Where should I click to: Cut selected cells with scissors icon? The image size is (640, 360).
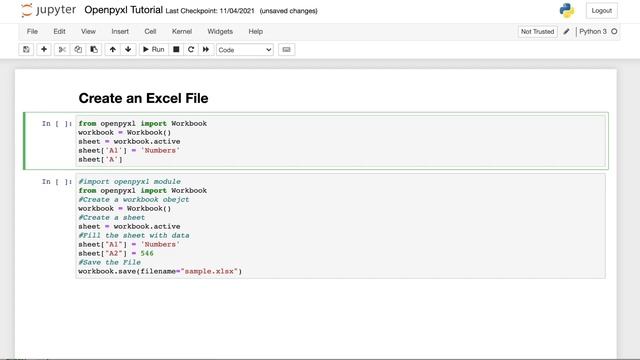click(x=62, y=49)
